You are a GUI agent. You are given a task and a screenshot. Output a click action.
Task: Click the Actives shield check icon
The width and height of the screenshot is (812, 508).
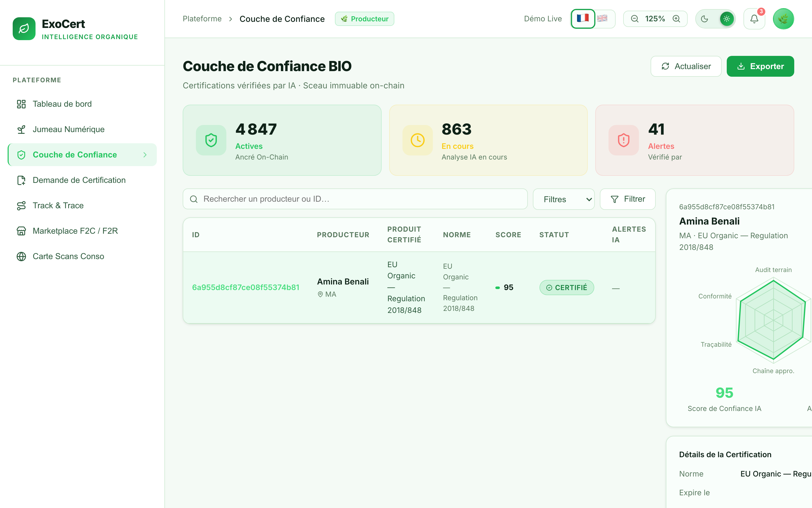(211, 140)
